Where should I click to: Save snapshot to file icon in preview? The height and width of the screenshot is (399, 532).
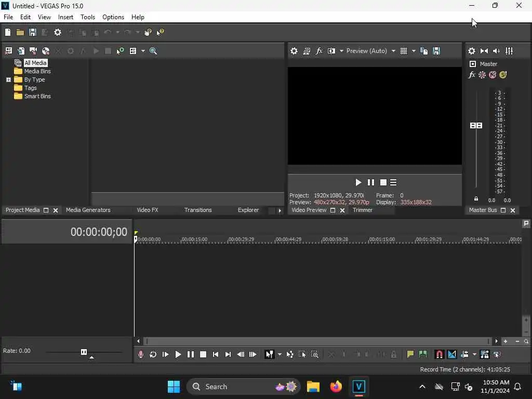pyautogui.click(x=436, y=51)
